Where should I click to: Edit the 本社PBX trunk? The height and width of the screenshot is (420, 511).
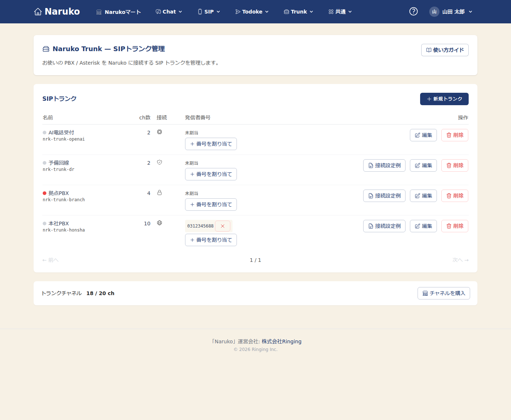pyautogui.click(x=423, y=226)
